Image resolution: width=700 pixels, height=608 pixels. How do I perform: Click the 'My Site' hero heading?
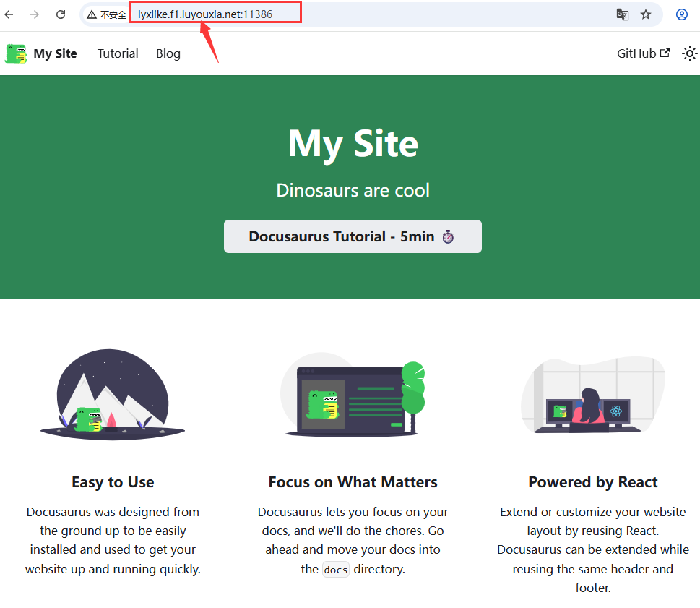tap(353, 144)
